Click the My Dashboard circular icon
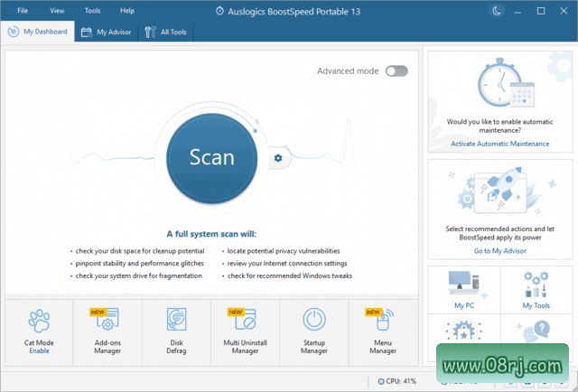The width and height of the screenshot is (578, 392). pyautogui.click(x=14, y=32)
